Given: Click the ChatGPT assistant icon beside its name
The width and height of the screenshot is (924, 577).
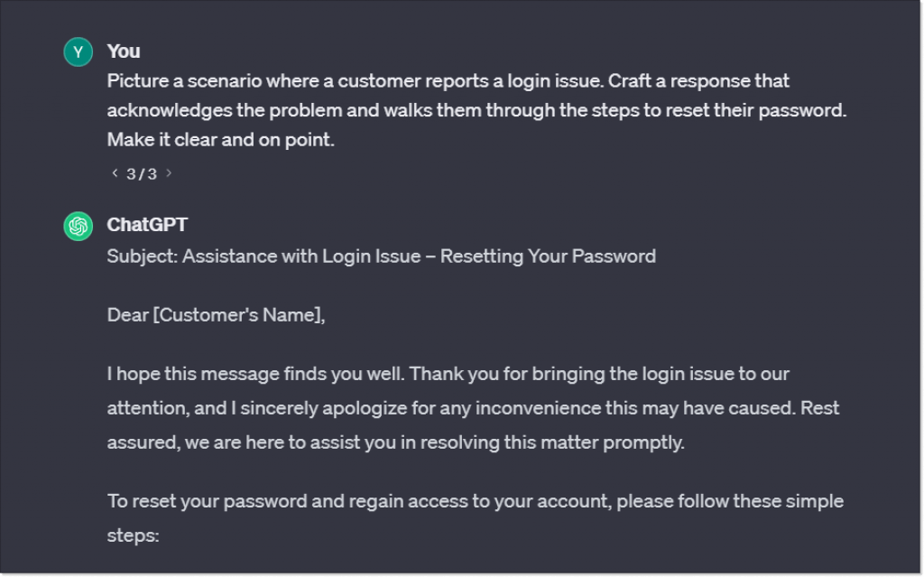Looking at the screenshot, I should pyautogui.click(x=78, y=227).
